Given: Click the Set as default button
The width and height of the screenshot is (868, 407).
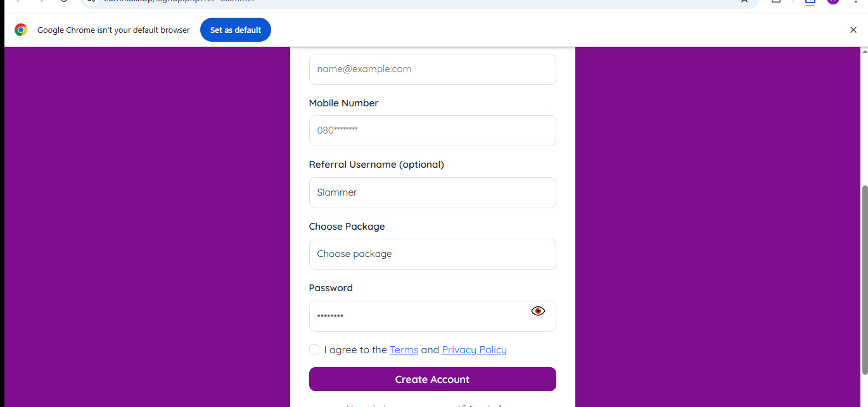Looking at the screenshot, I should click(236, 30).
